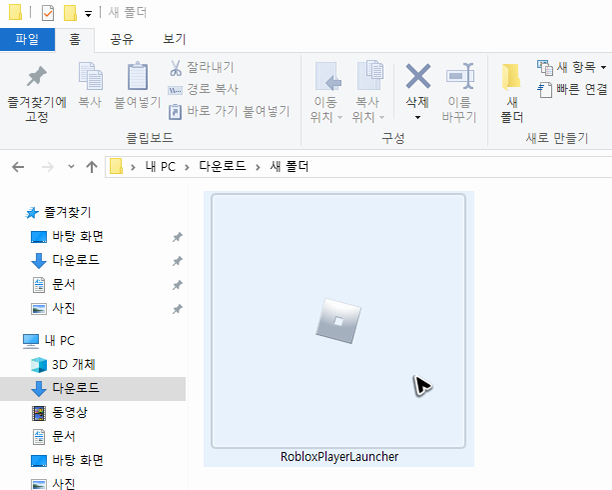Click the Copy (복사) ribbon icon
Image resolution: width=612 pixels, height=490 pixels.
coord(91,76)
